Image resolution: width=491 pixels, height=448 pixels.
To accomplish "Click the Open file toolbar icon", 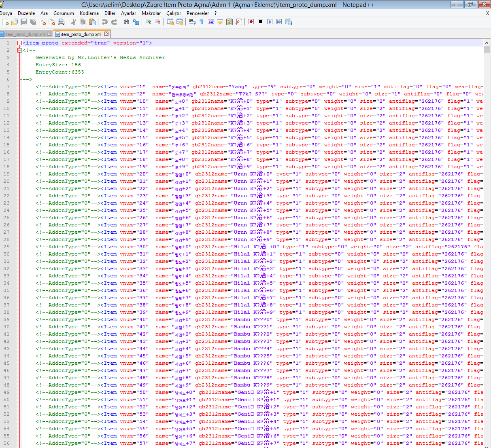I will point(15,22).
